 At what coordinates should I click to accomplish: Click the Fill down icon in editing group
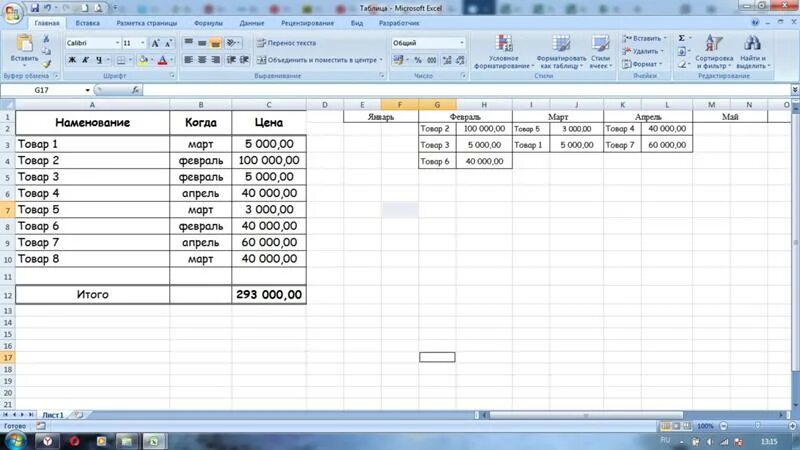click(682, 51)
